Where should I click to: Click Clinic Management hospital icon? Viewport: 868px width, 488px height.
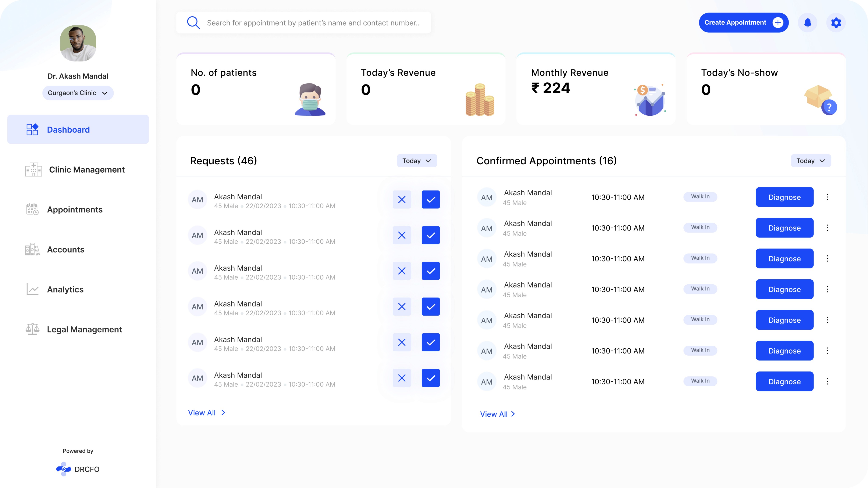33,169
